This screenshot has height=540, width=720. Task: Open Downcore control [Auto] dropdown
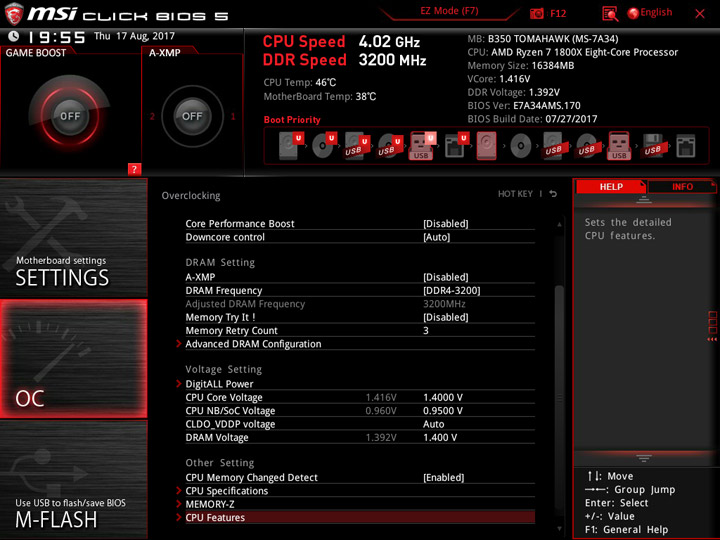point(436,237)
